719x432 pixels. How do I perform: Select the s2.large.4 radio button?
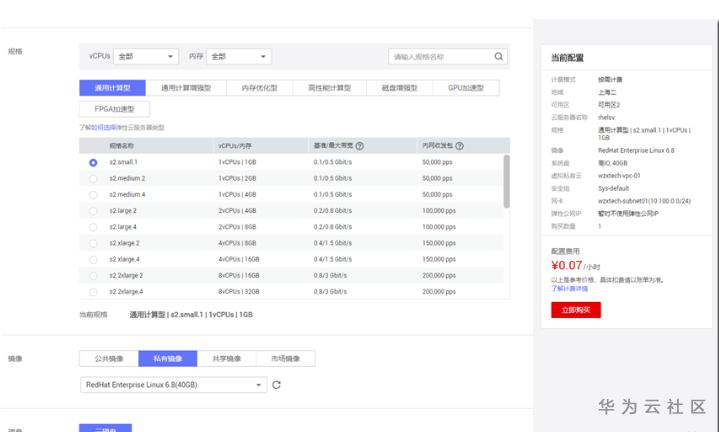tap(93, 227)
